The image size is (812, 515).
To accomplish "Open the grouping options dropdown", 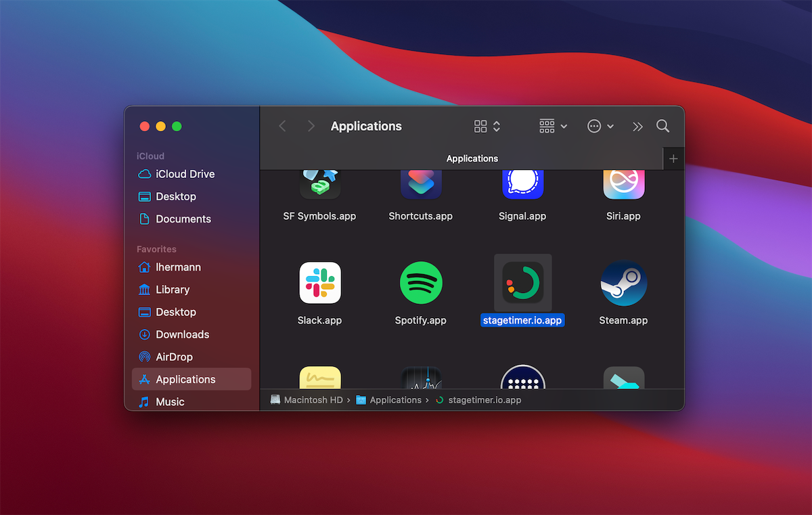I will (552, 126).
